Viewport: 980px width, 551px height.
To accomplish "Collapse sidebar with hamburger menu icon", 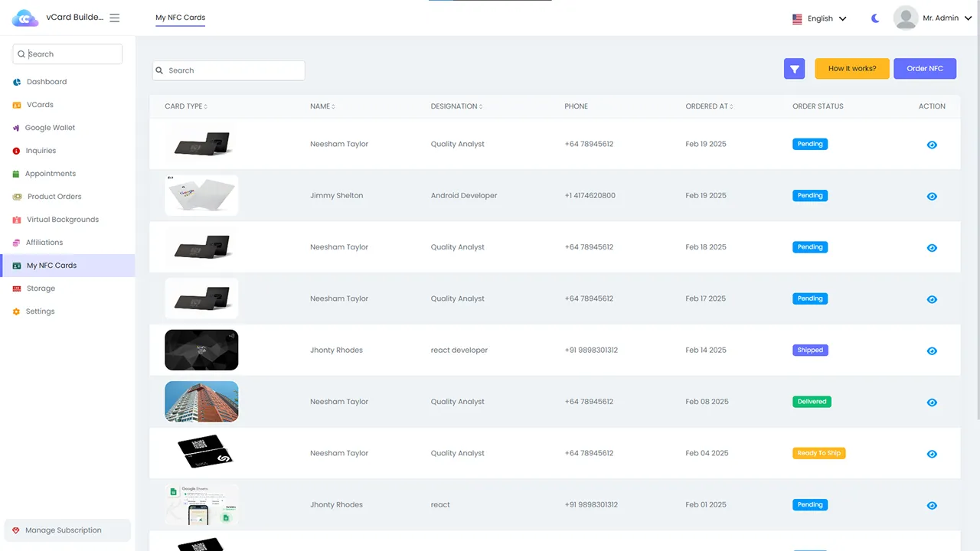I will click(115, 18).
